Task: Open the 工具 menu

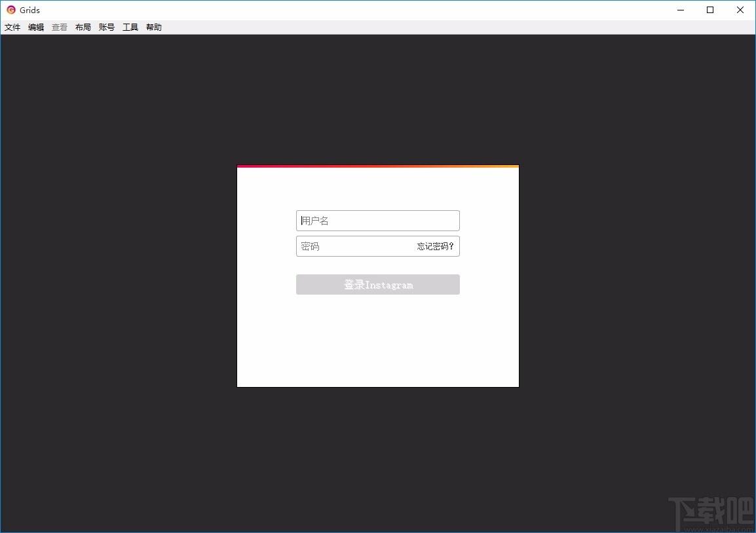Action: (130, 28)
